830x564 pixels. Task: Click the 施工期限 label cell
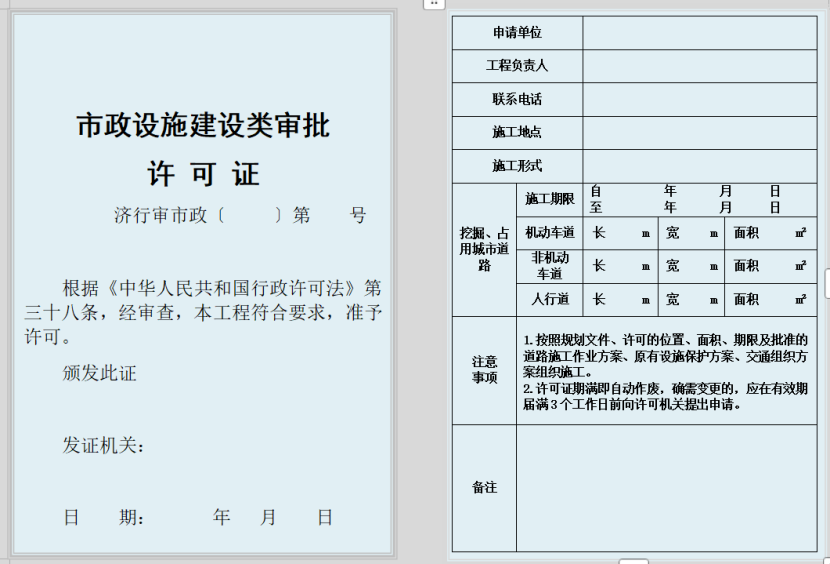(550, 199)
